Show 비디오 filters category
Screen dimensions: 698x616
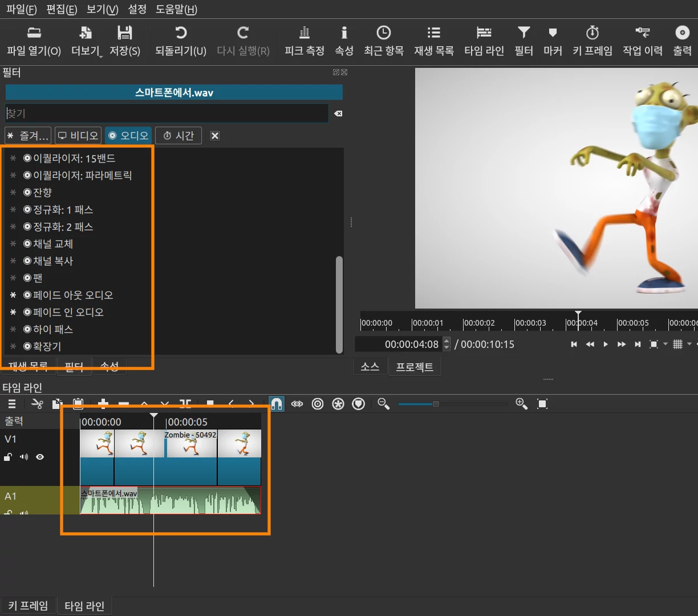point(78,136)
